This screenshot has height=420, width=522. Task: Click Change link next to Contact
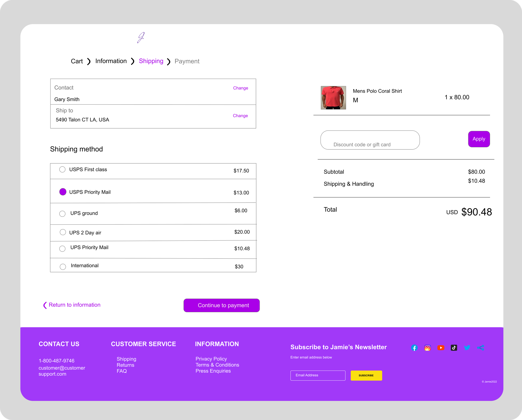pyautogui.click(x=240, y=88)
